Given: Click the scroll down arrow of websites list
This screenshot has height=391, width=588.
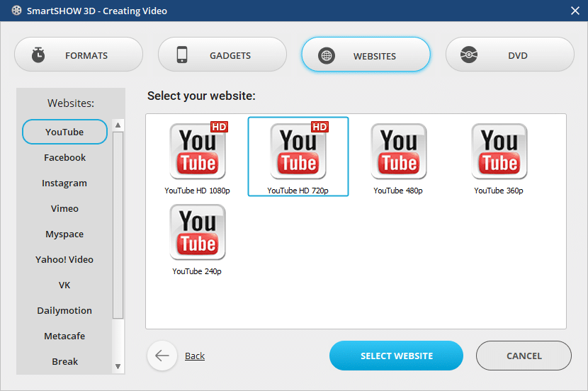Looking at the screenshot, I should pos(118,366).
